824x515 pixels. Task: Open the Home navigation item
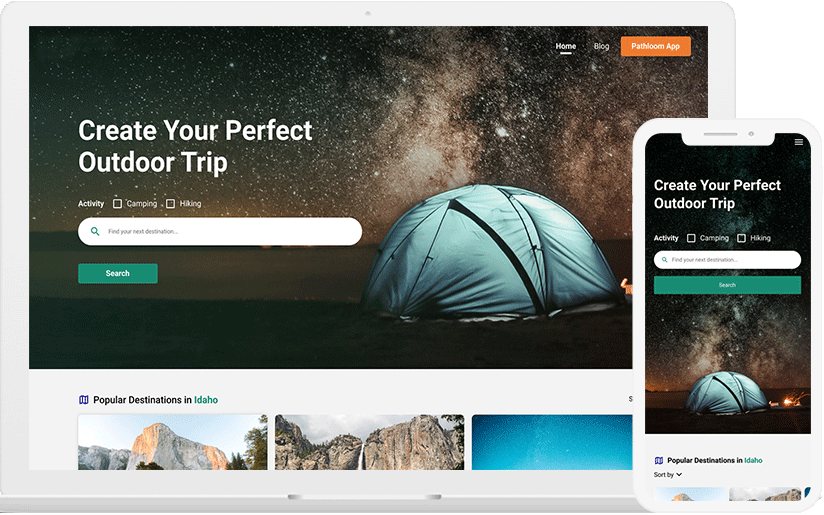565,46
